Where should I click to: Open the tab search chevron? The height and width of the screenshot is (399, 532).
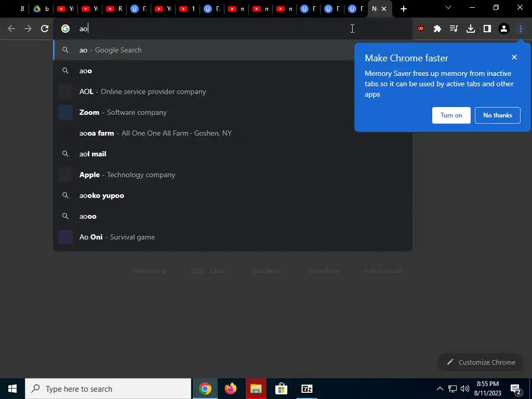(448, 7)
